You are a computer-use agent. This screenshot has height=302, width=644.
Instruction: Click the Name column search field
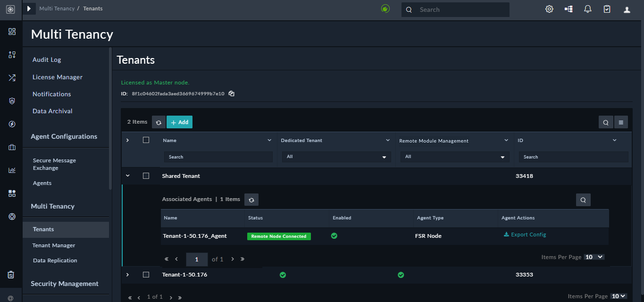pos(218,157)
